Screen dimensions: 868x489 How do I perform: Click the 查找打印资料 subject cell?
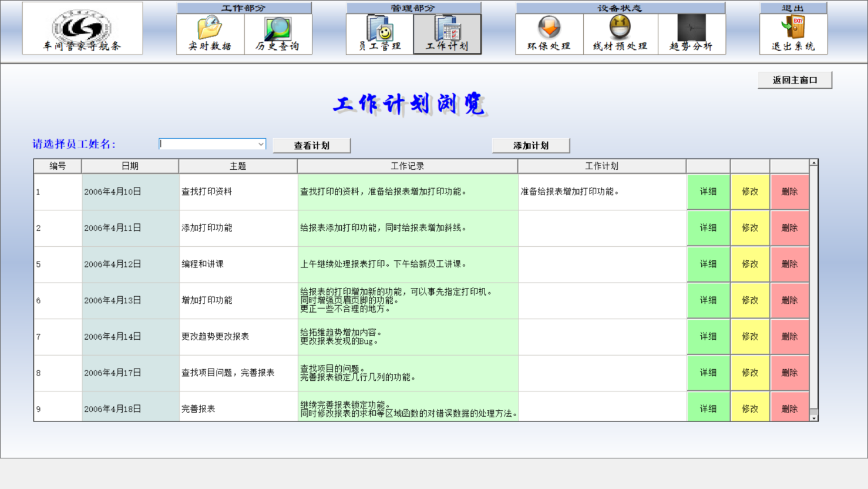point(238,192)
